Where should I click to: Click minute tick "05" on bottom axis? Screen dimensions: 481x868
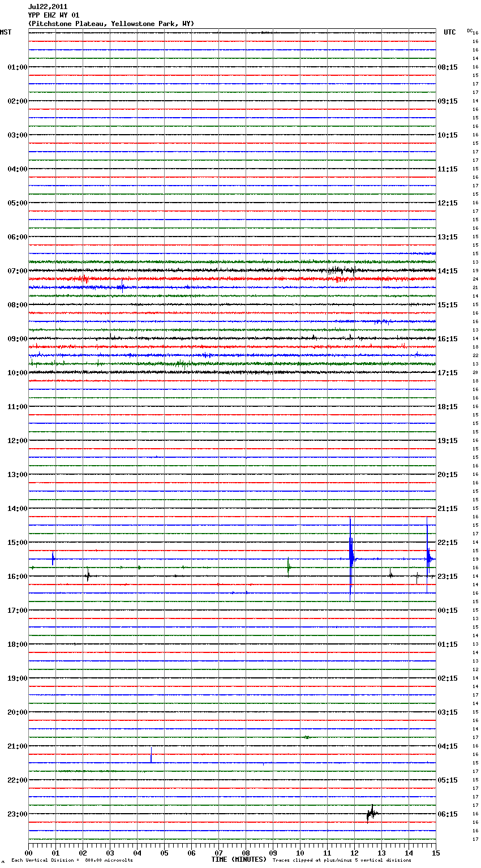[164, 853]
